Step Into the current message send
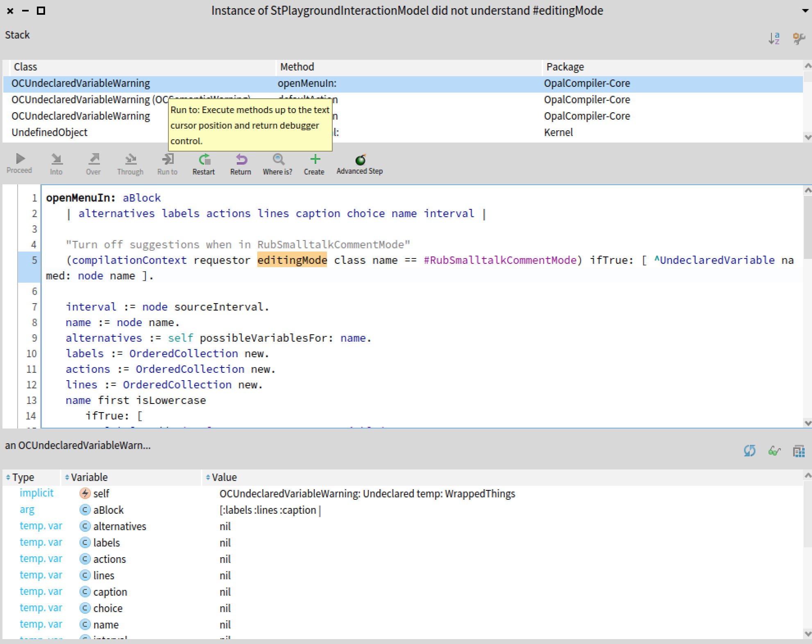Viewport: 812px width, 644px height. pyautogui.click(x=56, y=163)
